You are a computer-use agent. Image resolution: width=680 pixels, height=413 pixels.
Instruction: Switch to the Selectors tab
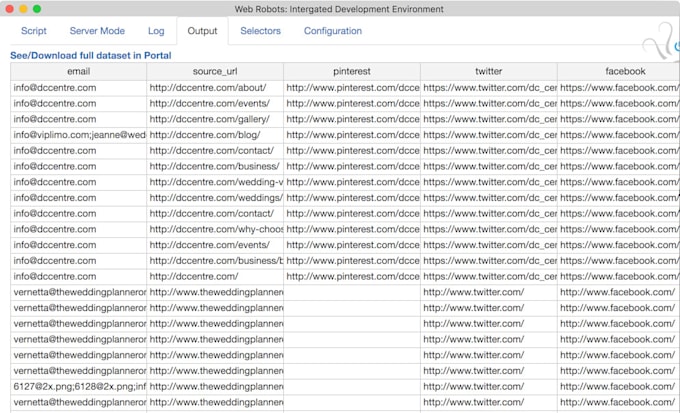[261, 31]
